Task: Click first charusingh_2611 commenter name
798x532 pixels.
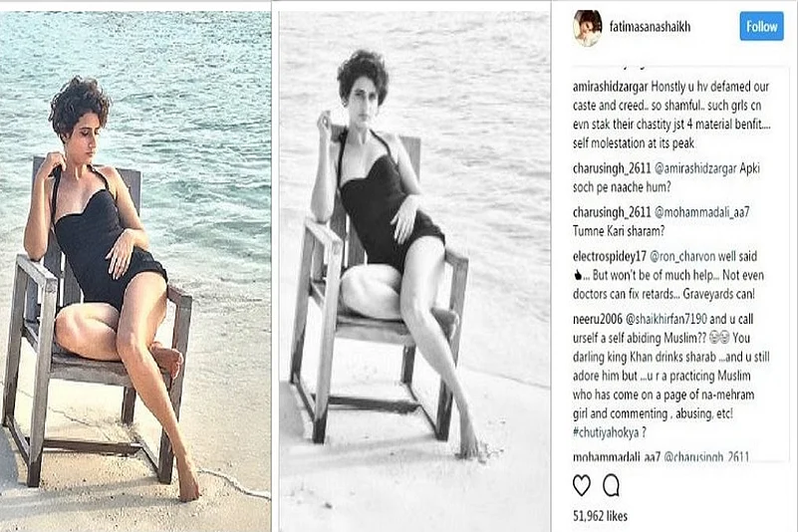Action: tap(612, 168)
